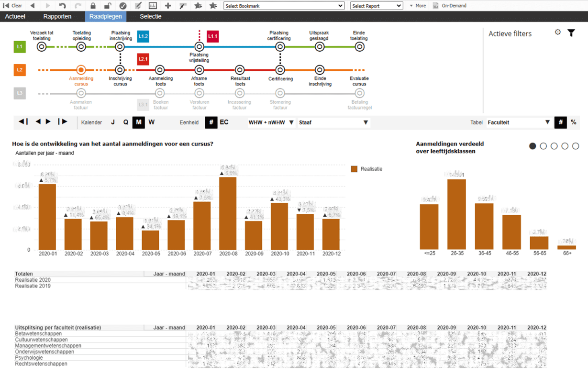Click the Unlock selections open padlock icon

pos(108,6)
